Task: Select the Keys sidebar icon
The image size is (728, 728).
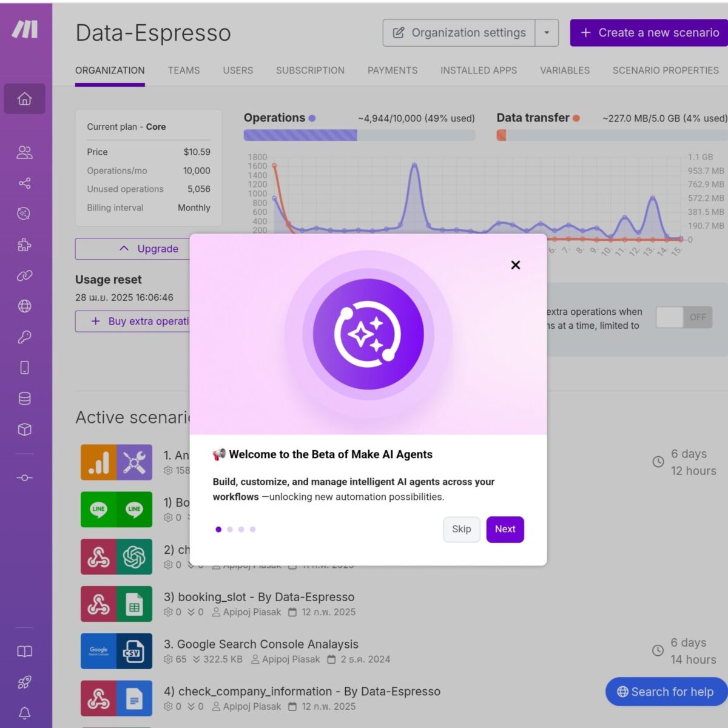Action: click(24, 337)
